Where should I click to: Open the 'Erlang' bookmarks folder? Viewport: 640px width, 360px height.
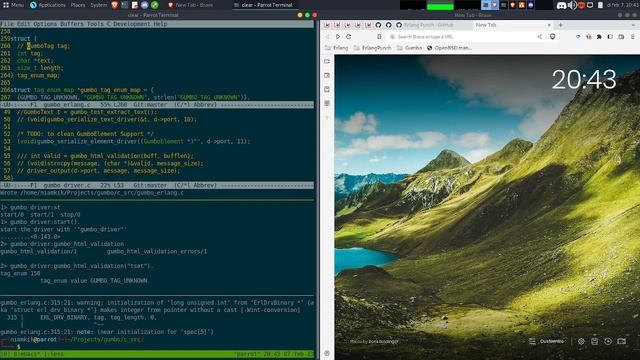coord(336,48)
